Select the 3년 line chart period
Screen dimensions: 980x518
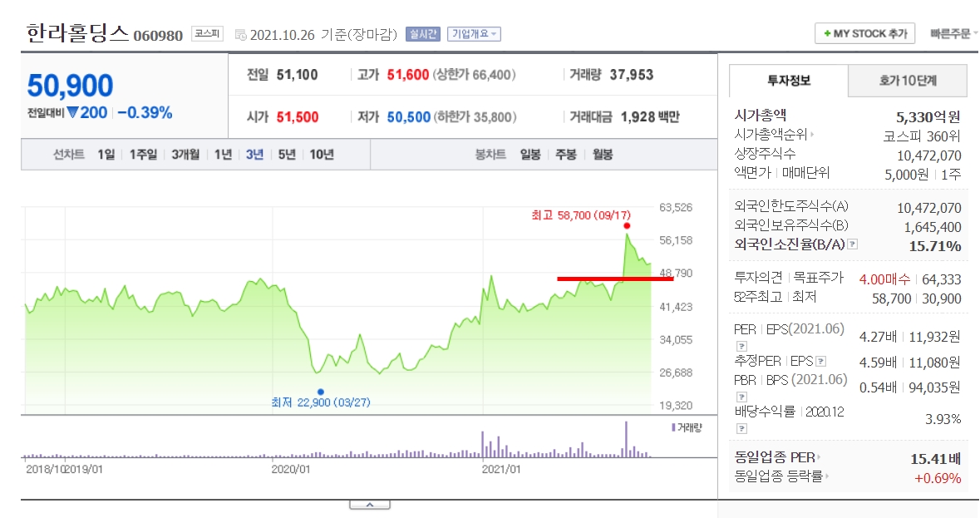pos(254,155)
